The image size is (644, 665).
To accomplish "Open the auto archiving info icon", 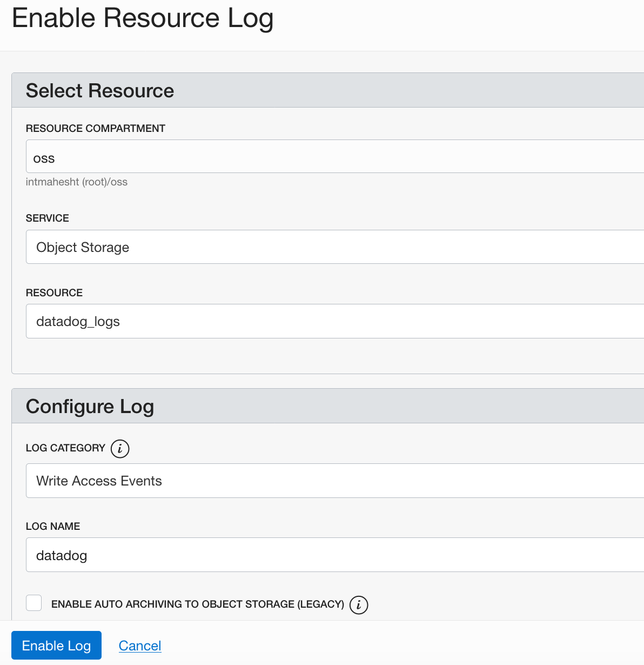I will 359,605.
